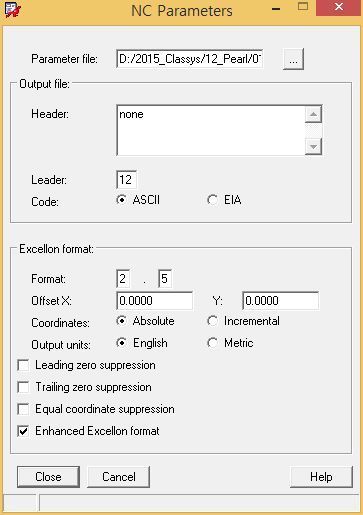Click the Close button

coord(48,477)
